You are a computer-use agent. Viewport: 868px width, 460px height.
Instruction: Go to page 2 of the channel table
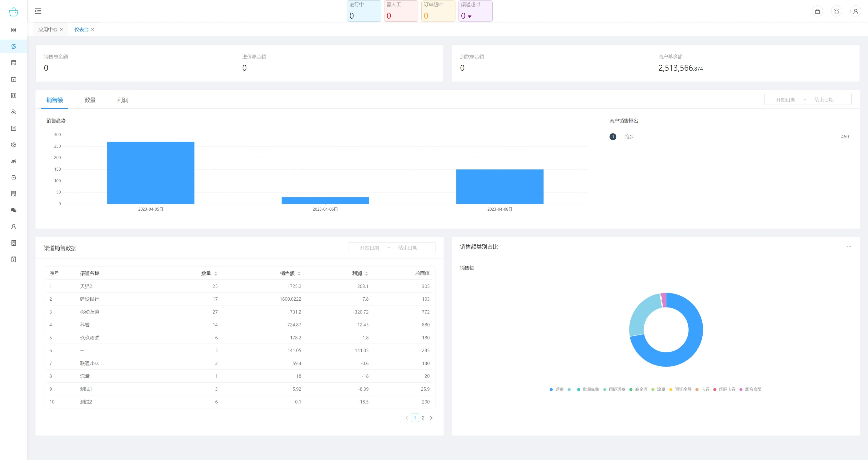[x=423, y=418]
